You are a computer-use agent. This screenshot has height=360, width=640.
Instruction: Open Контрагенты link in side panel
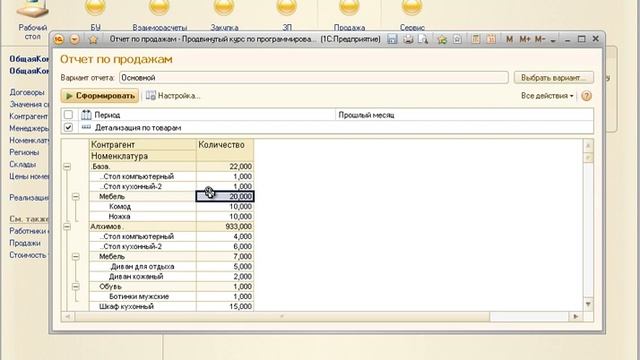[29, 116]
